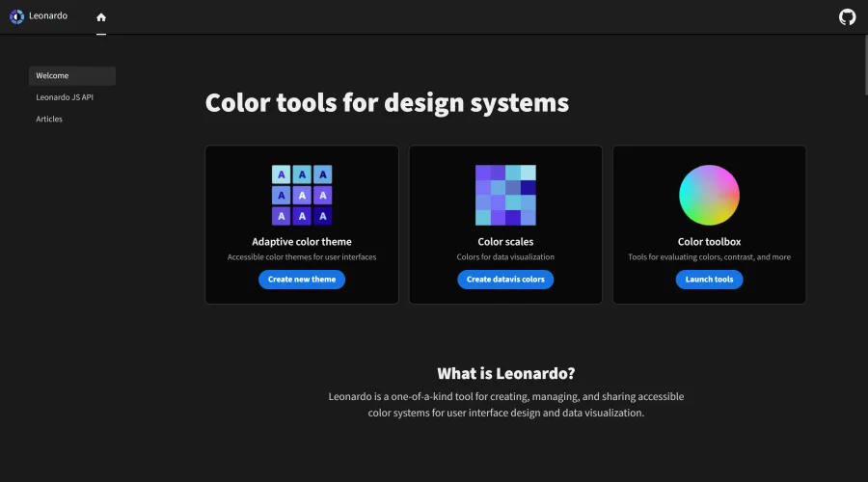This screenshot has width=868, height=482.
Task: Click the Leonardo logo icon
Action: point(16,16)
